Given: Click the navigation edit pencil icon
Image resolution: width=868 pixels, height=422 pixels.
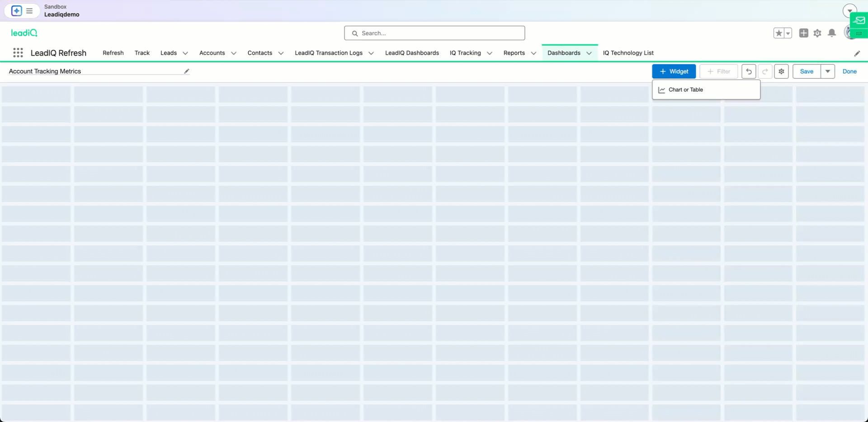Looking at the screenshot, I should (857, 53).
